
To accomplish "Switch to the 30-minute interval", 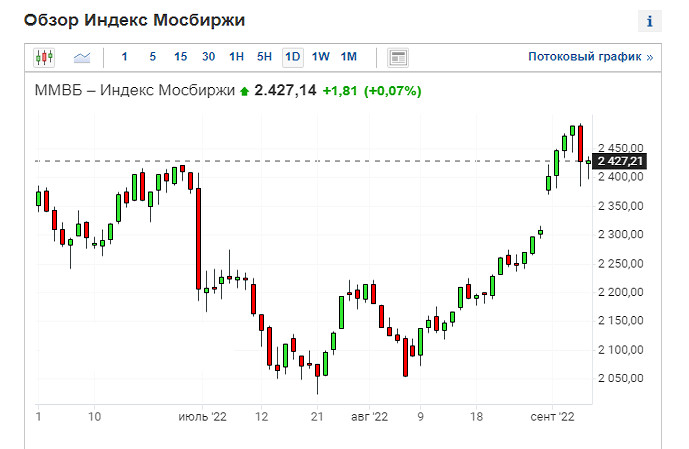I will [208, 57].
